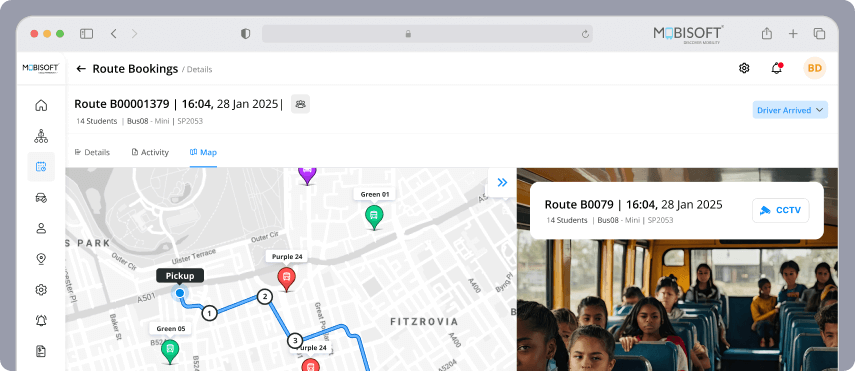
Task: Select route stop marker 1
Action: 209,313
